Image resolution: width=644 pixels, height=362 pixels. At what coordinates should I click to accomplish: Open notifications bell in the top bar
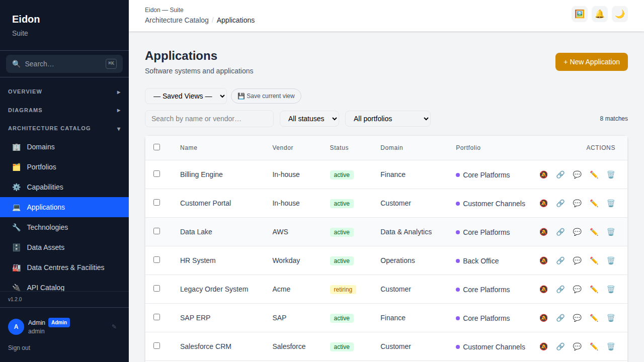(600, 14)
